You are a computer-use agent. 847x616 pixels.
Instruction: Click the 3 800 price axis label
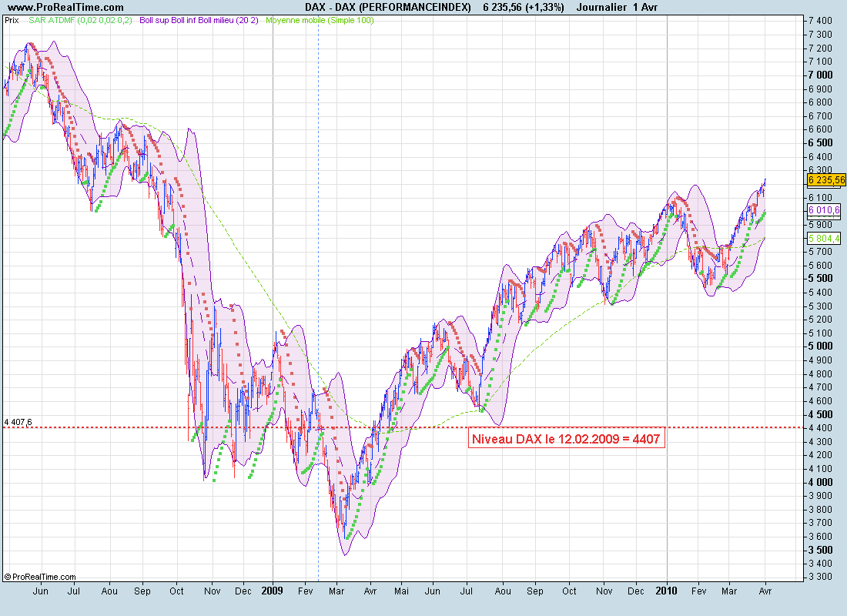point(821,509)
